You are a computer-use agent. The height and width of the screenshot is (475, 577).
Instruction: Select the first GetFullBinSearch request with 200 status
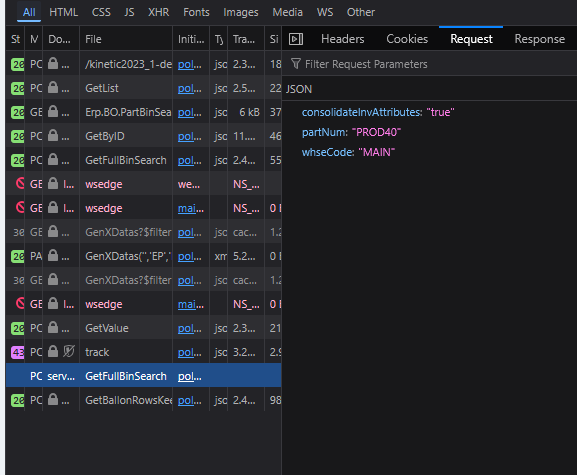[144, 160]
